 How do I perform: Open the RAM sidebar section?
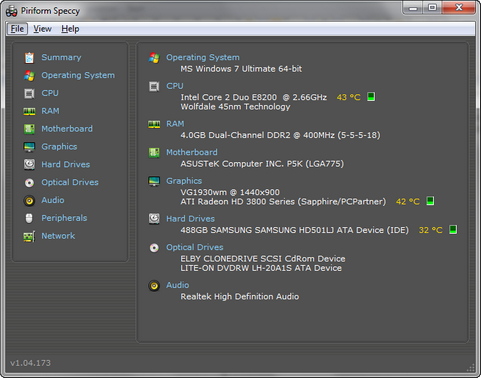click(50, 111)
